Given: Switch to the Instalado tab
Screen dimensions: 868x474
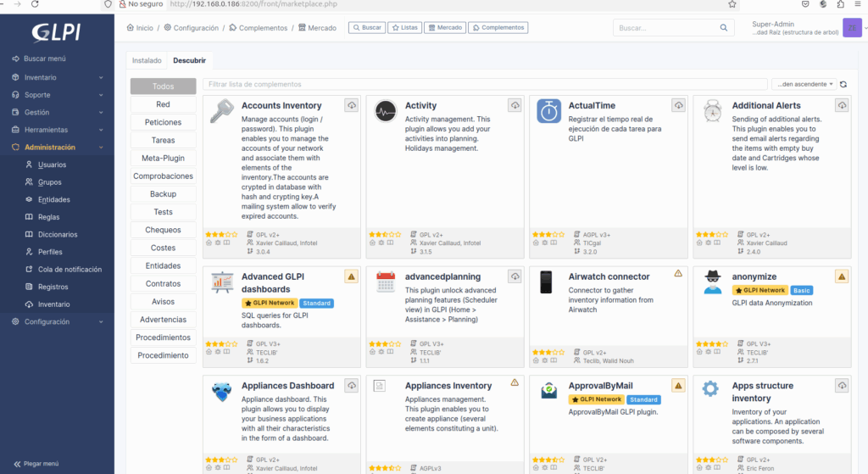Looking at the screenshot, I should click(x=147, y=61).
